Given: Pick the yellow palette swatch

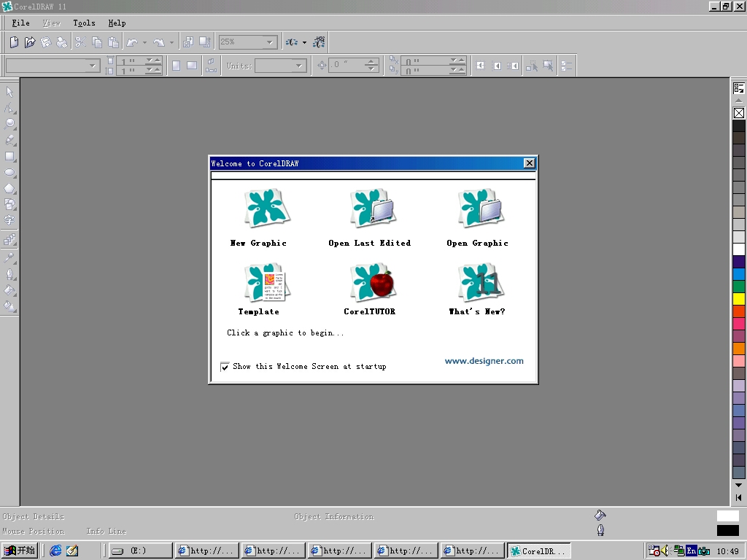Looking at the screenshot, I should (739, 299).
